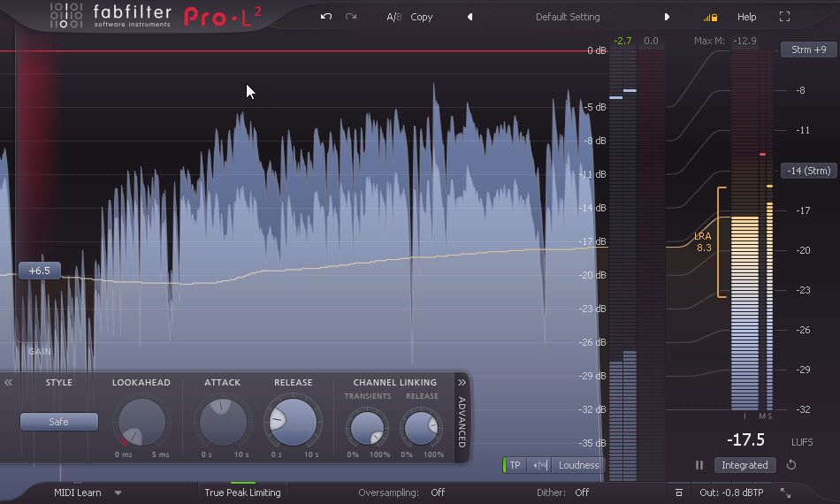Toggle the TP true peak meter button
The width and height of the screenshot is (840, 504).
click(x=515, y=465)
